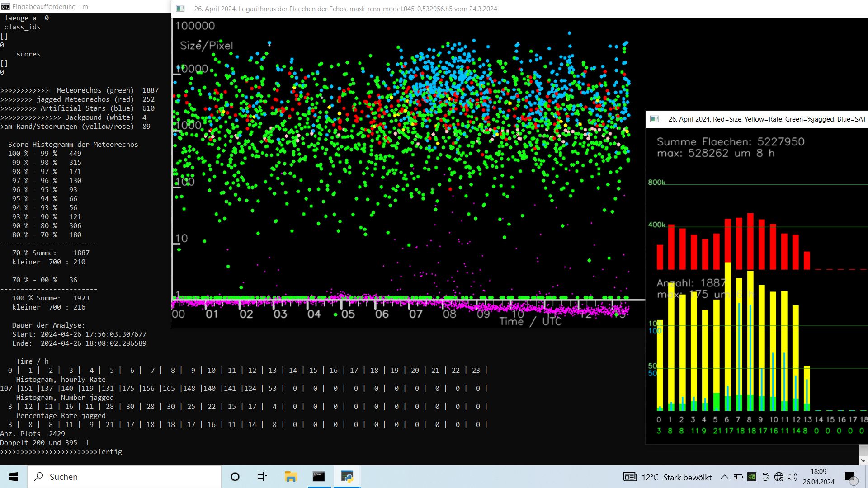Open system menu icon of Eingabeaufforderung window
This screenshot has width=868, height=488.
tap(5, 7)
